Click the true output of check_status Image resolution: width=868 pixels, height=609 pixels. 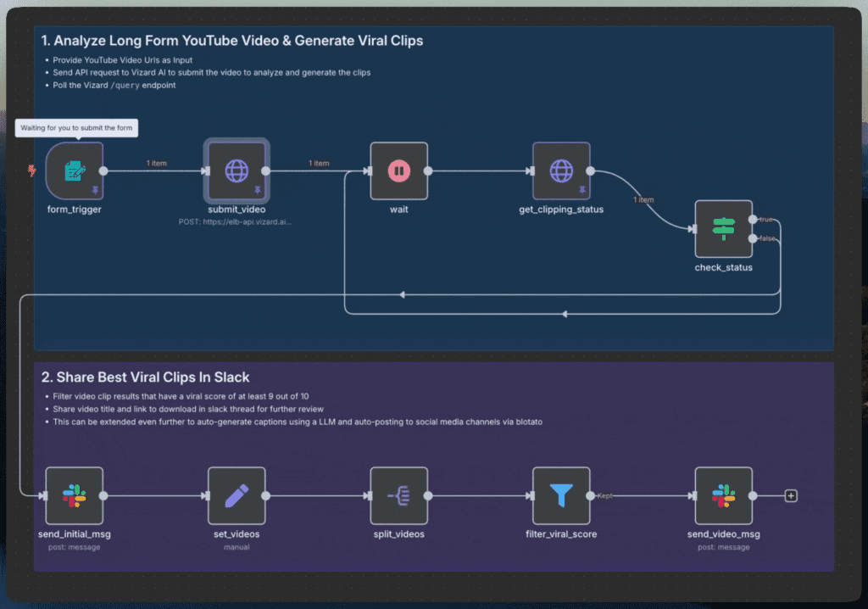753,220
